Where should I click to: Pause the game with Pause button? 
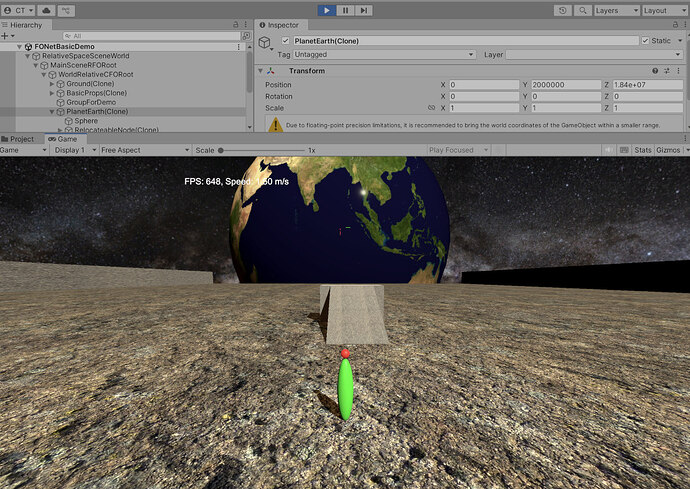(346, 10)
